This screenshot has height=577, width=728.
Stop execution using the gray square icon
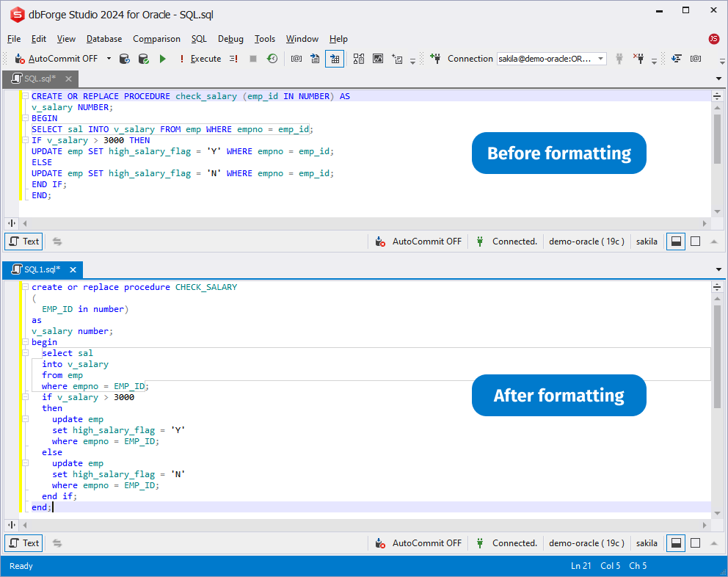253,59
